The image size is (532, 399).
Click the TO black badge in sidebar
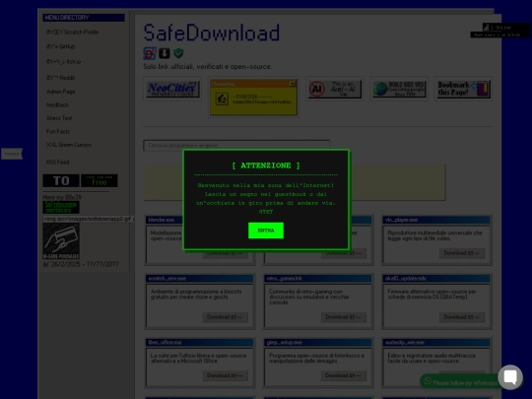[61, 180]
